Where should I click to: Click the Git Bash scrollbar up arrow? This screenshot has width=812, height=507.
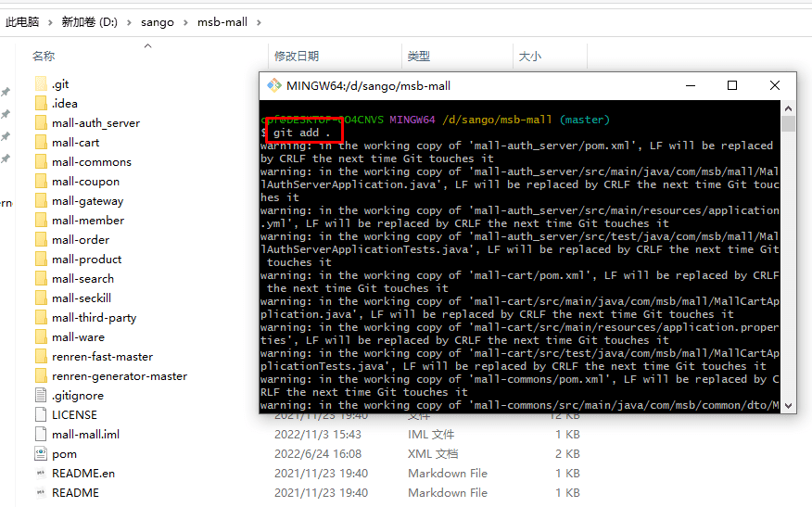pyautogui.click(x=788, y=108)
